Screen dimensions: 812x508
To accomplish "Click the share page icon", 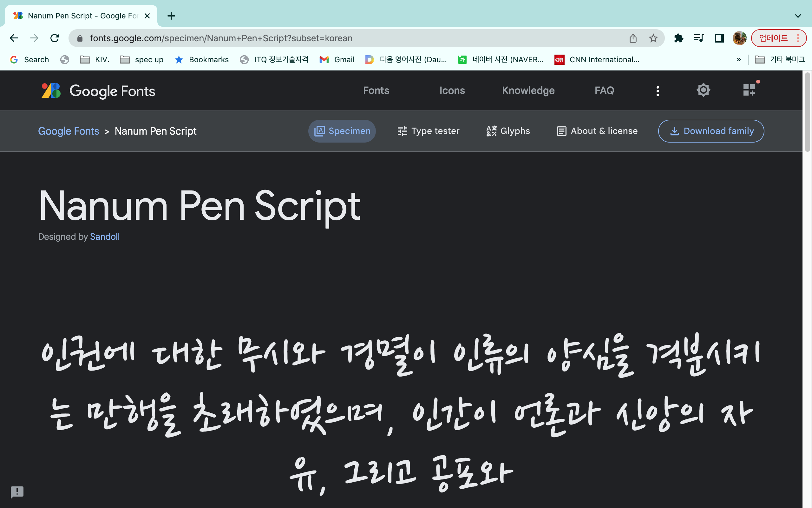I will [x=633, y=38].
